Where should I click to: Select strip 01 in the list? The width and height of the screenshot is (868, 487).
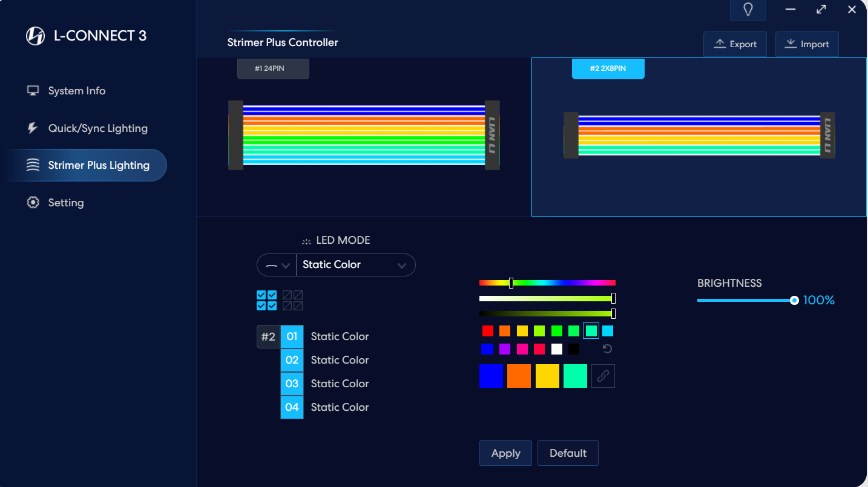[x=292, y=336]
